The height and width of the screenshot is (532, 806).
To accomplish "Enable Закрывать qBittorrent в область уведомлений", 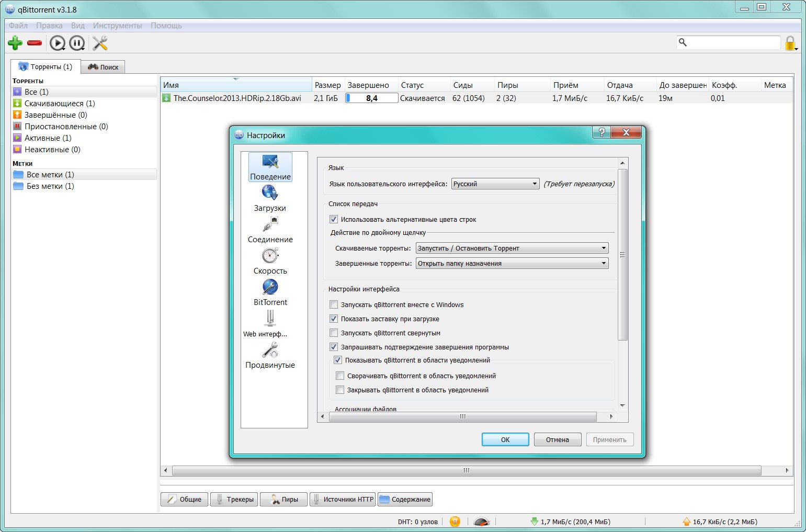I will 340,390.
